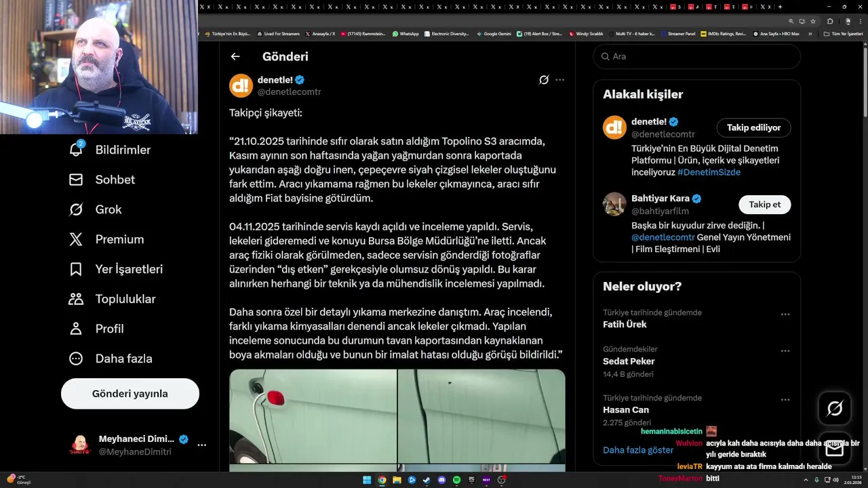Click the Takip ediyor button for denetle!
The width and height of the screenshot is (868, 488).
tap(754, 127)
